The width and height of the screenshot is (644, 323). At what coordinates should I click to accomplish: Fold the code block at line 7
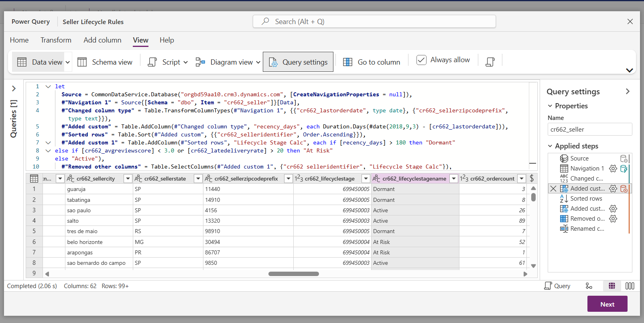coord(48,142)
